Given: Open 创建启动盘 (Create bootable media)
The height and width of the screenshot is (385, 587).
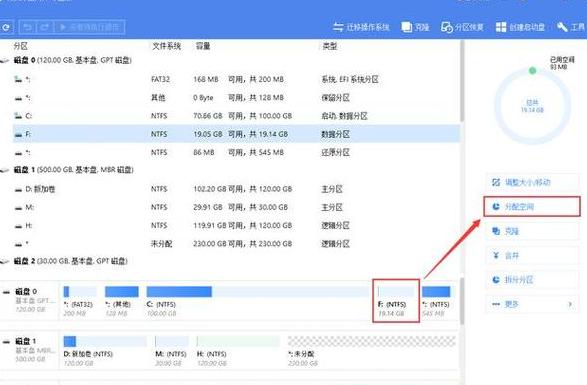Looking at the screenshot, I should click(x=520, y=27).
